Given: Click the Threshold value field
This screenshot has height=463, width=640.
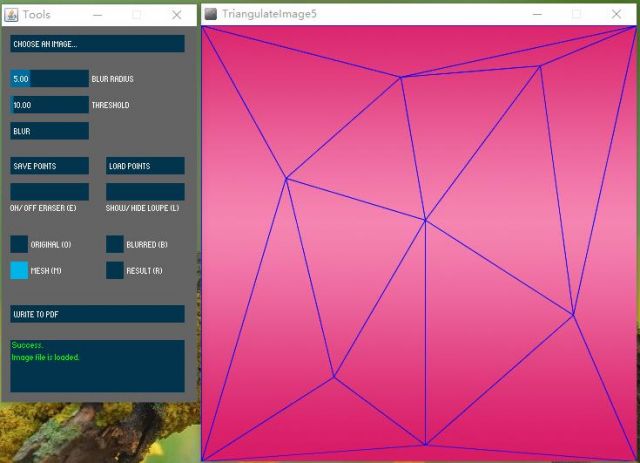Looking at the screenshot, I should click(x=49, y=105).
